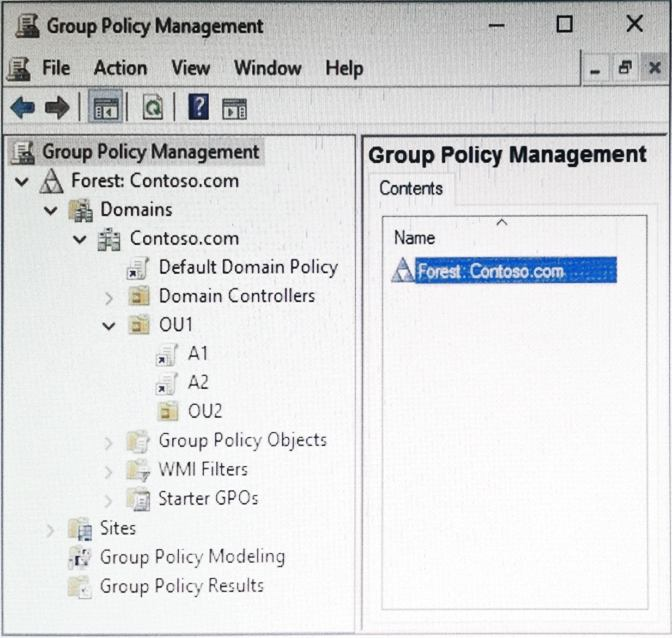The image size is (672, 638).
Task: Toggle the Show/Hide Action Pane icon
Action: [234, 107]
